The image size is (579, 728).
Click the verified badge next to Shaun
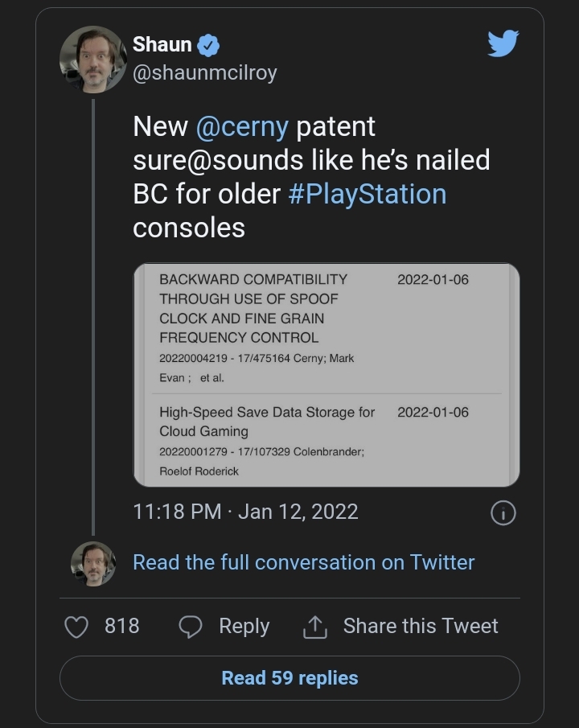(208, 46)
